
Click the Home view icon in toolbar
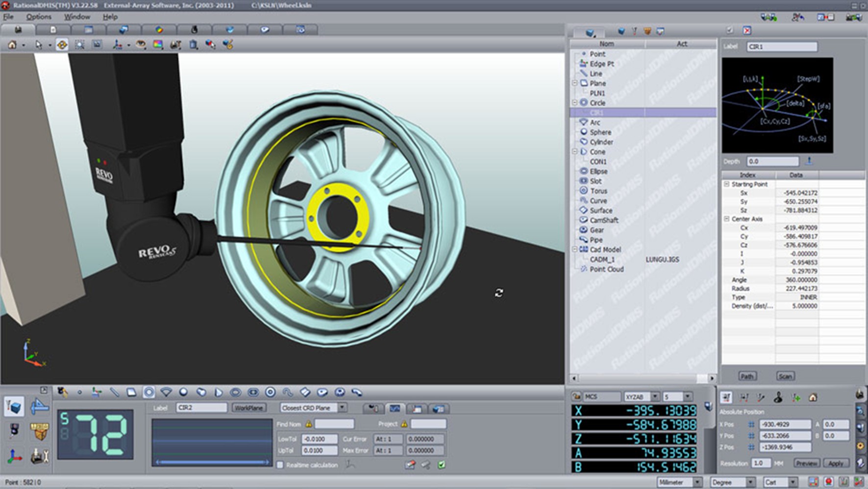point(12,45)
